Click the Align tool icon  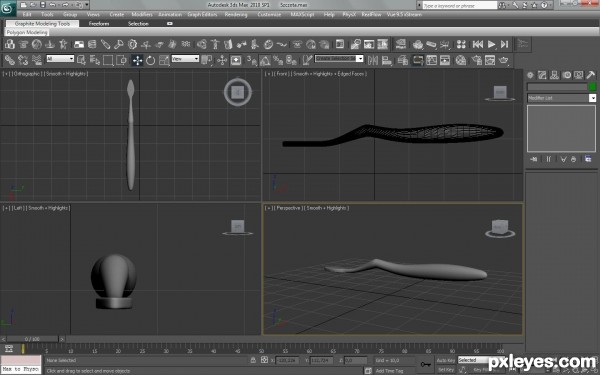pos(386,60)
